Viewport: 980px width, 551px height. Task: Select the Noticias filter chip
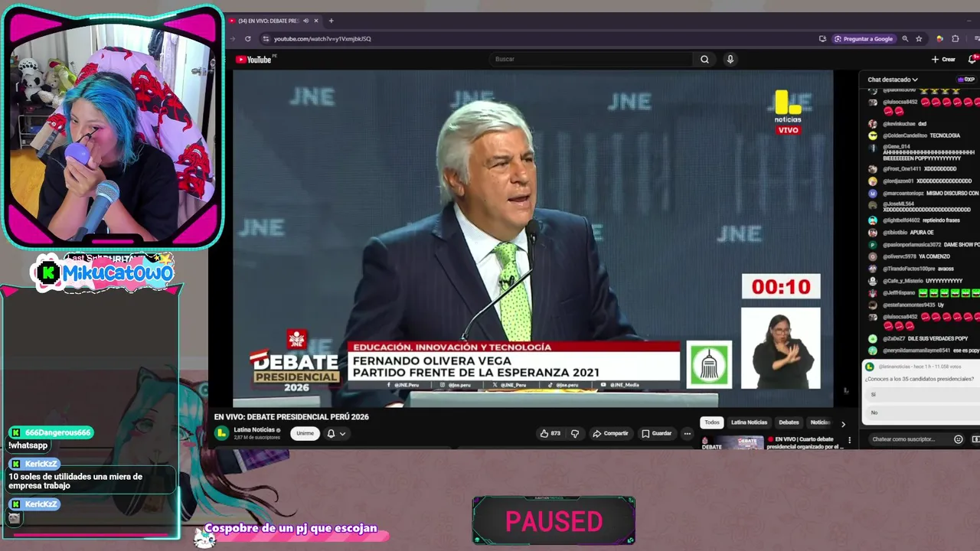pos(820,422)
